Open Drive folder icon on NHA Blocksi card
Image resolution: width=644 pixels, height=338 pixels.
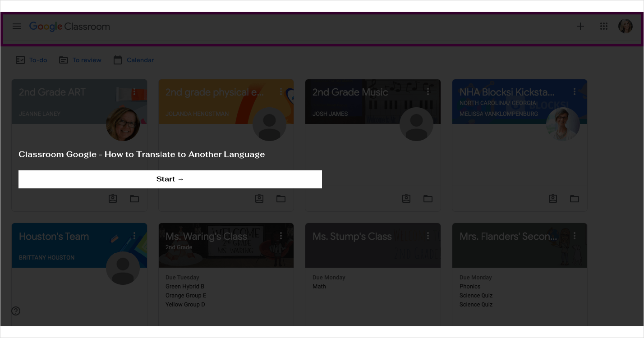point(575,198)
